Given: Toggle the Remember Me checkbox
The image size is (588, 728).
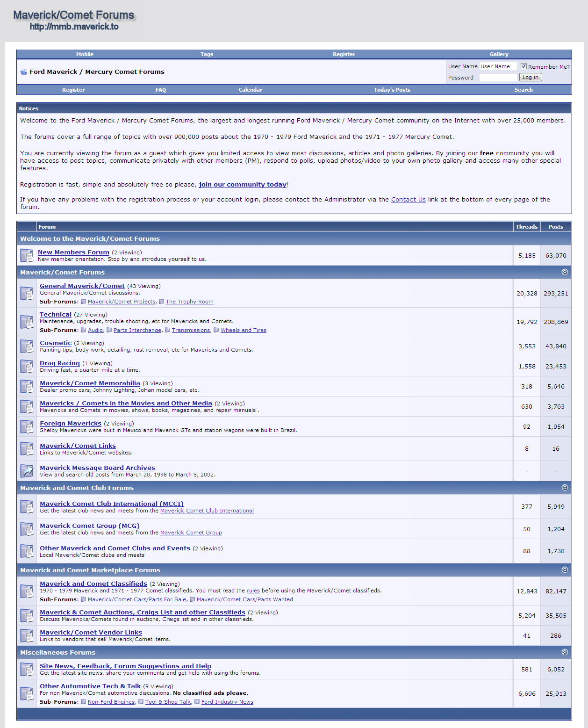Looking at the screenshot, I should [x=523, y=66].
